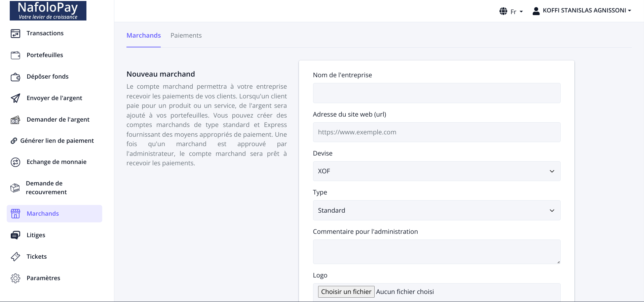Click the NafoloPay logo
This screenshot has height=302, width=644.
(x=48, y=10)
